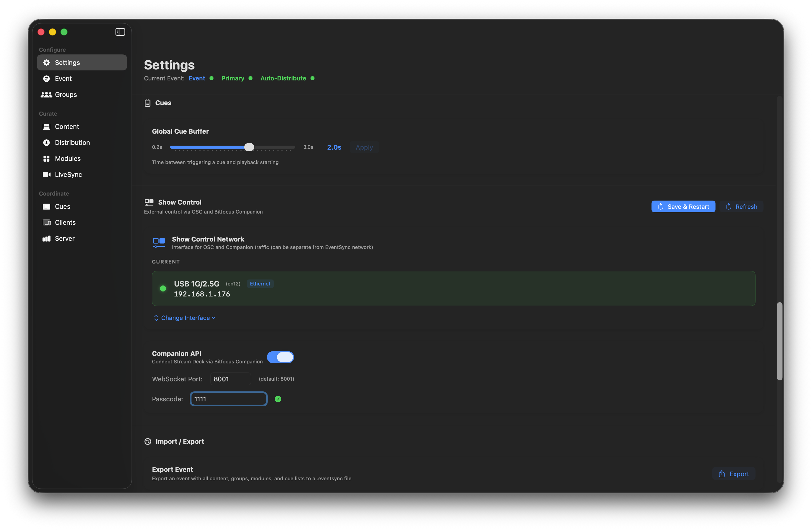Click the Cues list icon in sidebar
This screenshot has width=812, height=530.
pyautogui.click(x=46, y=207)
